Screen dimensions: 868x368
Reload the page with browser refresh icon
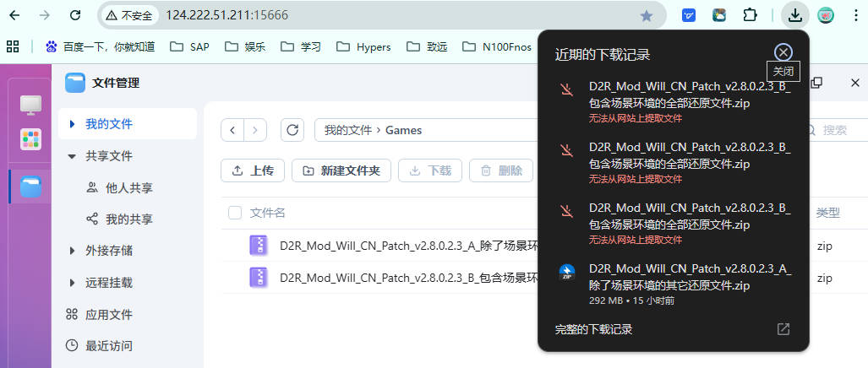tap(75, 15)
